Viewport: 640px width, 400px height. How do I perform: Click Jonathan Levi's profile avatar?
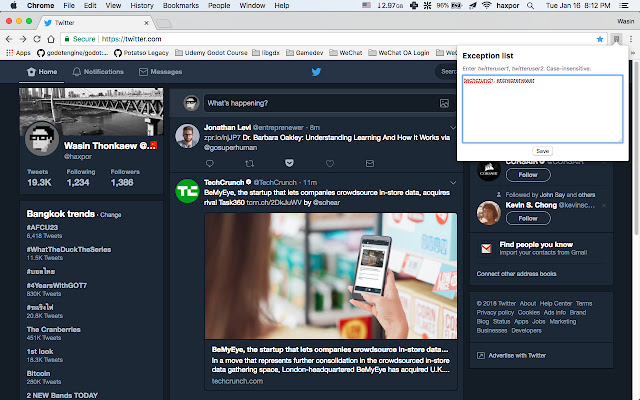[187, 136]
